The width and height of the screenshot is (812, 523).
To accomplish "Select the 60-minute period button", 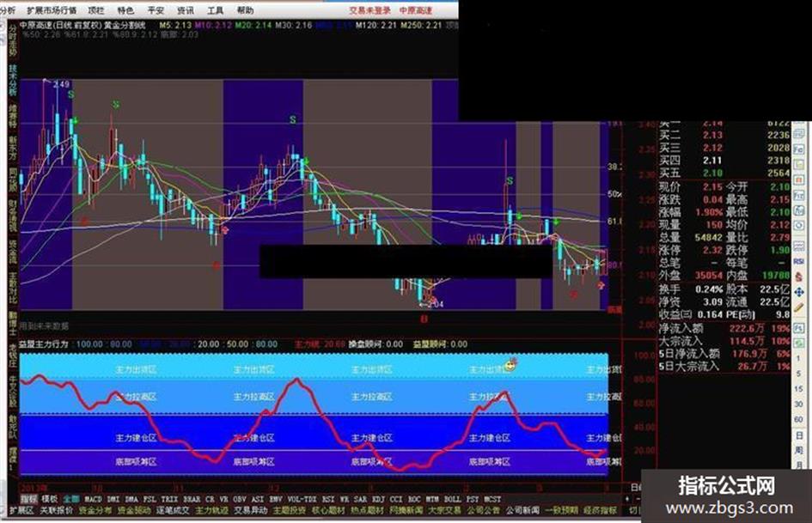I will 799,419.
